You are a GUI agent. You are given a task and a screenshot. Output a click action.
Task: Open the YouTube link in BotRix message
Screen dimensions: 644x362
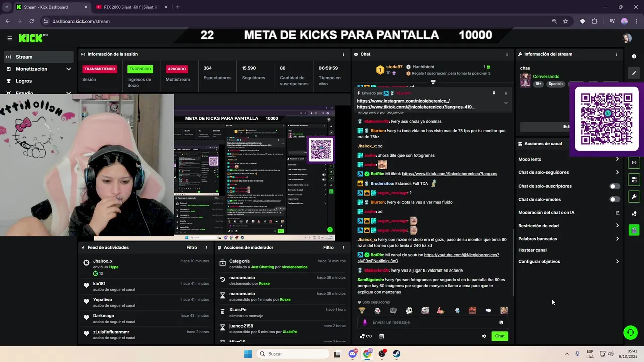coord(428,258)
